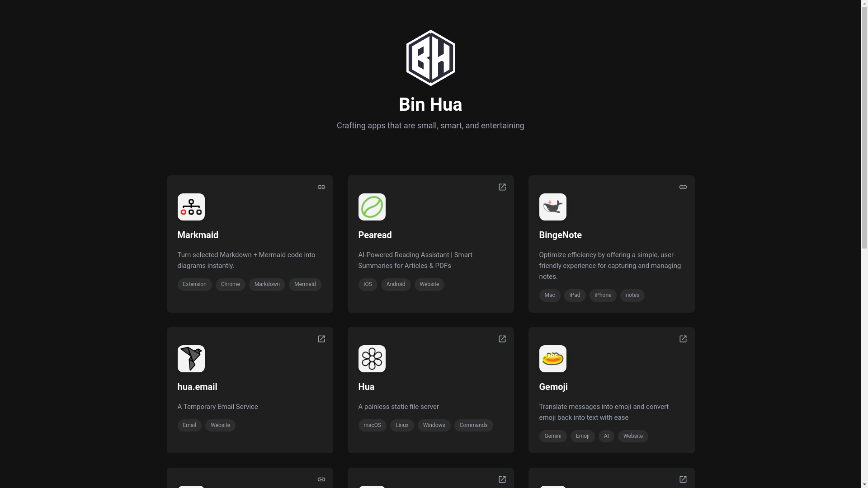868x488 pixels.
Task: Open the Markmaid app icon
Action: pos(191,207)
